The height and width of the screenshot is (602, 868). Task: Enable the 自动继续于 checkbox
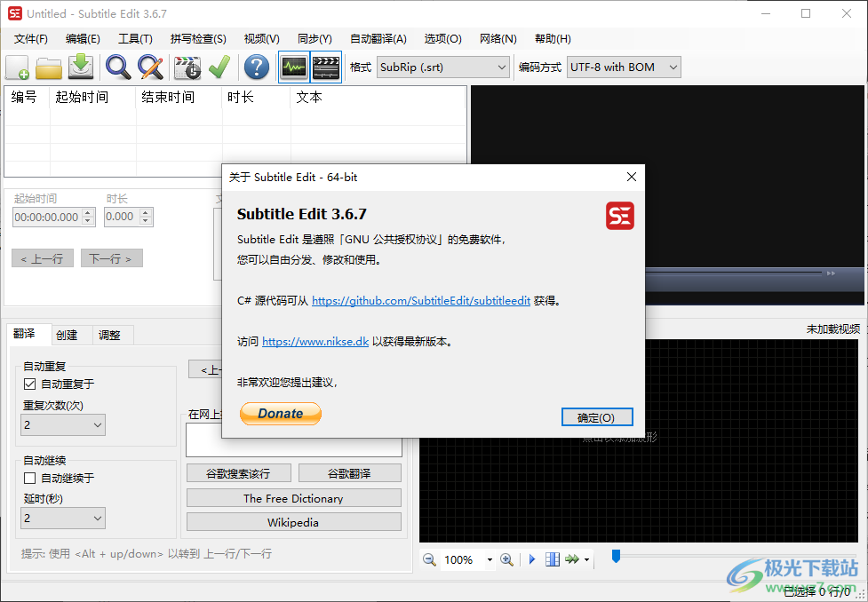(30, 478)
